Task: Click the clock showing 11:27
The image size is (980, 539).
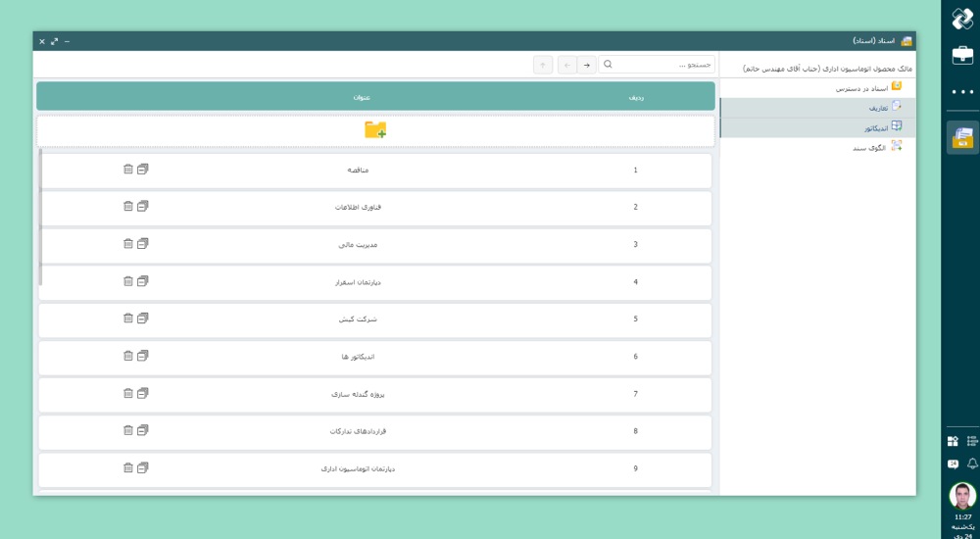Action: [x=963, y=517]
